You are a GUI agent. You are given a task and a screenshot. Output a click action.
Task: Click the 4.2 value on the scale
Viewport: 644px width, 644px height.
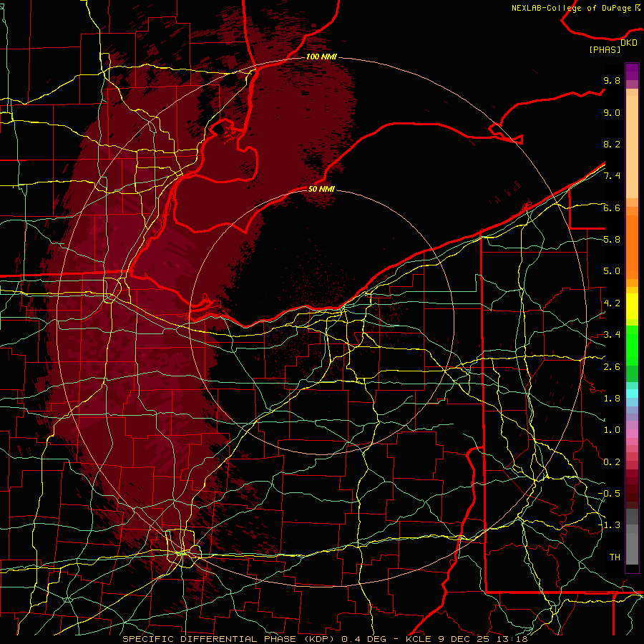[x=612, y=303]
